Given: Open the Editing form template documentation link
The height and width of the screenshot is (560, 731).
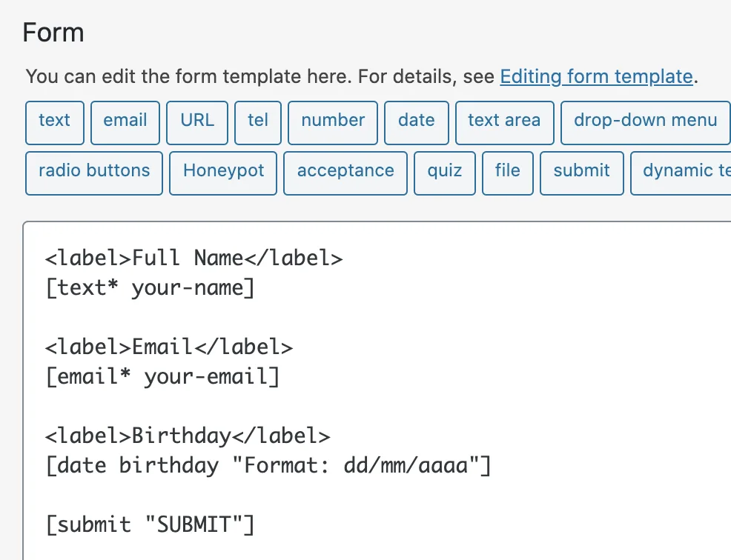Looking at the screenshot, I should (596, 76).
